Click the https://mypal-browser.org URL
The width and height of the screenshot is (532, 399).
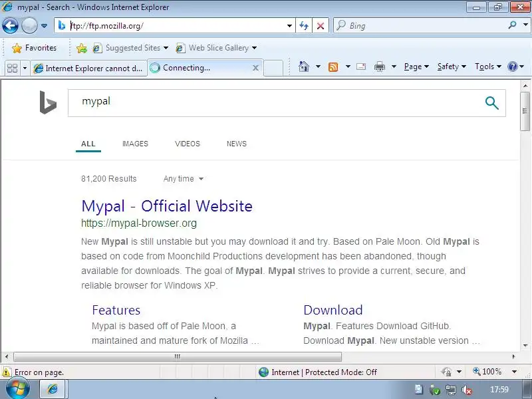pyautogui.click(x=139, y=223)
